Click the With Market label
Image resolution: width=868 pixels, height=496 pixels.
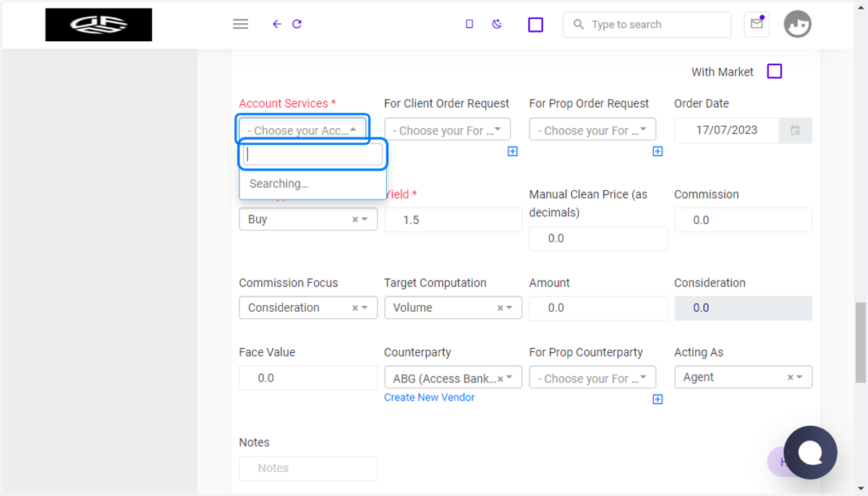(722, 72)
